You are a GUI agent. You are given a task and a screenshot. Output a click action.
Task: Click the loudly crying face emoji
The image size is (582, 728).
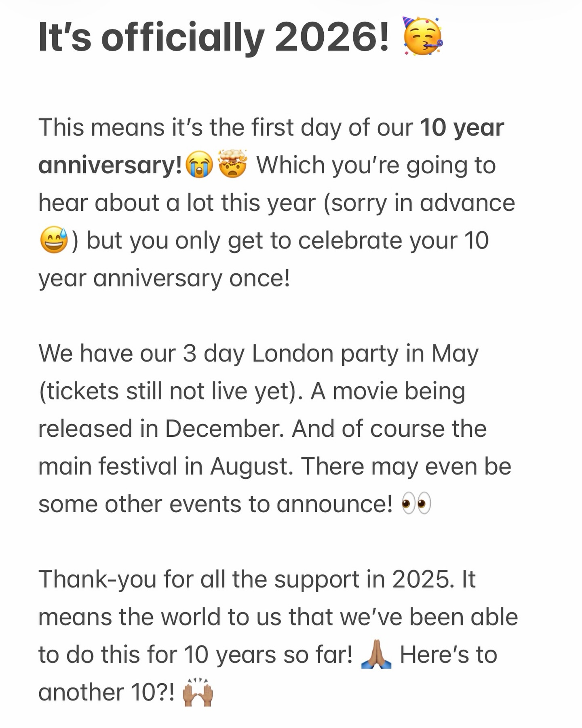199,165
